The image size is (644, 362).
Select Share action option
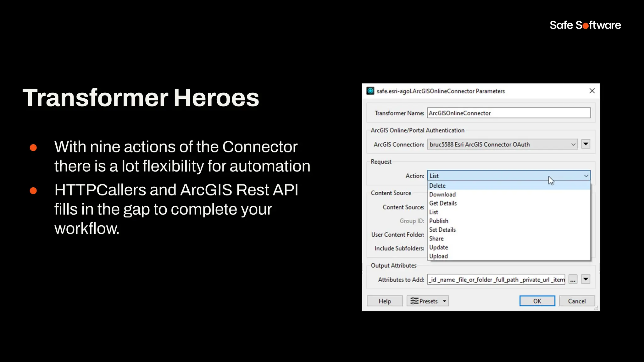509,239
